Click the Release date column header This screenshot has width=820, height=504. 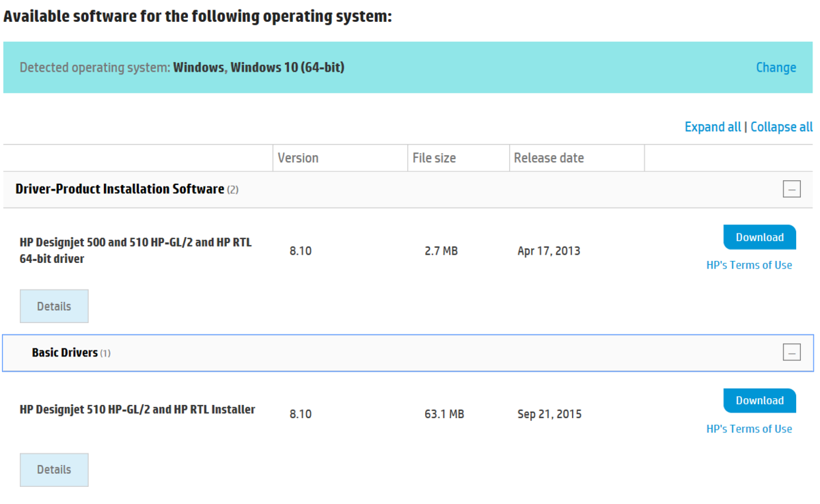(549, 158)
